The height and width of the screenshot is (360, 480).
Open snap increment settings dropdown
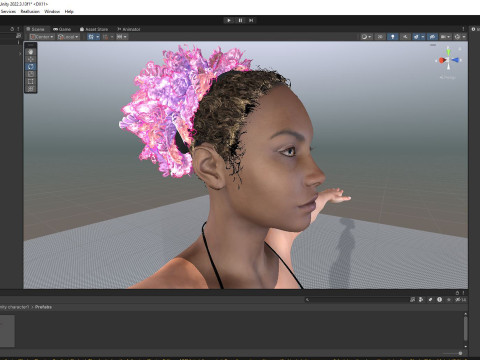122,37
